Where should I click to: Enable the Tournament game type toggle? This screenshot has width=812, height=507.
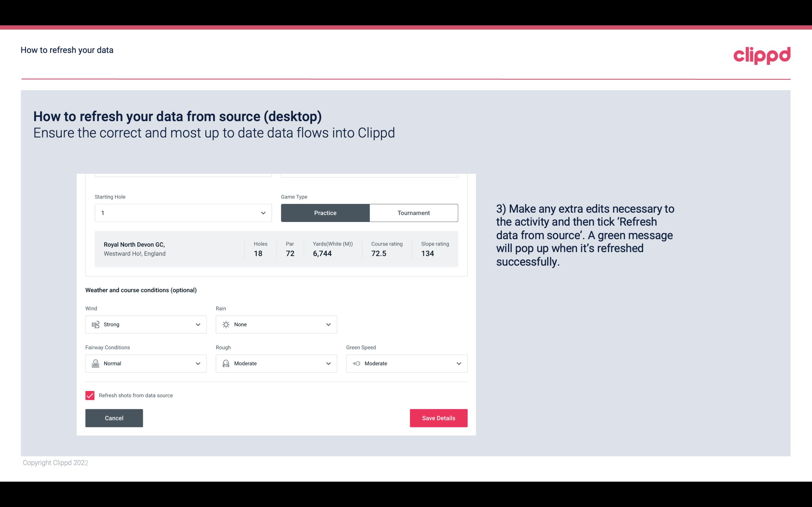click(414, 213)
